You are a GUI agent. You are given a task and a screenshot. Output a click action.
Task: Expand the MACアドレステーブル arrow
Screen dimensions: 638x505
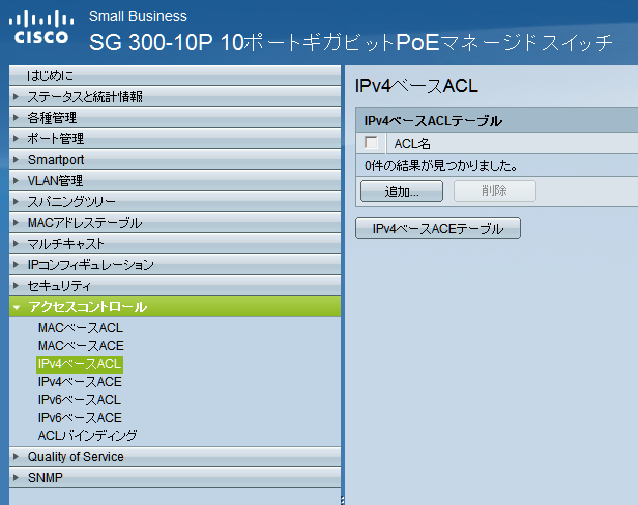coord(16,223)
